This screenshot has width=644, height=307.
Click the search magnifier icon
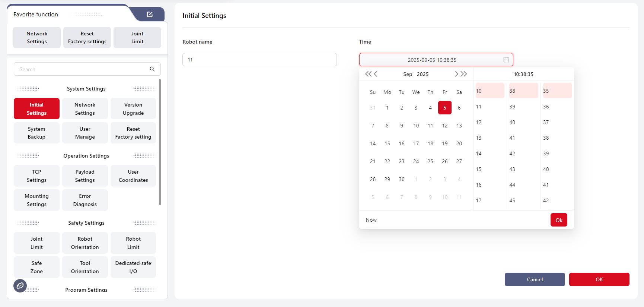point(152,69)
